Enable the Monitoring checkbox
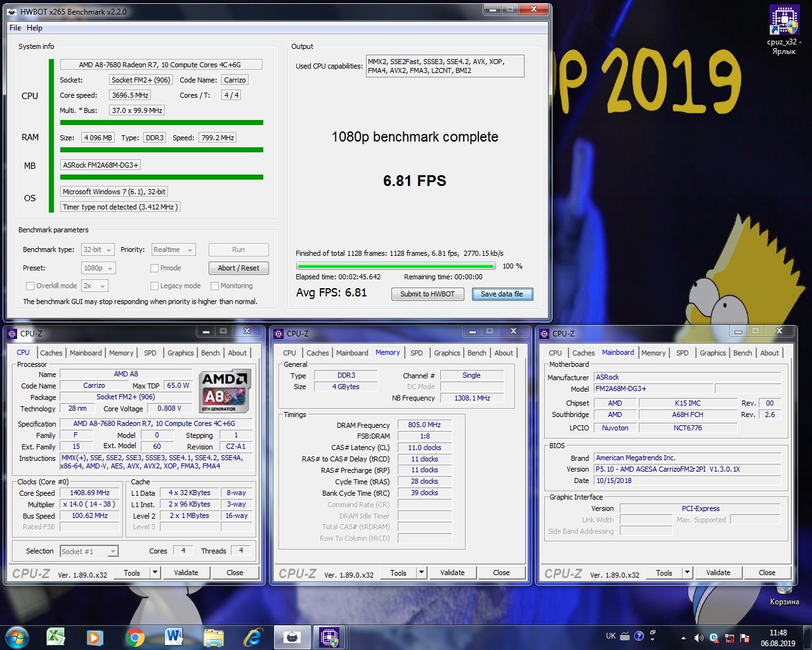This screenshot has width=812, height=650. tap(214, 286)
